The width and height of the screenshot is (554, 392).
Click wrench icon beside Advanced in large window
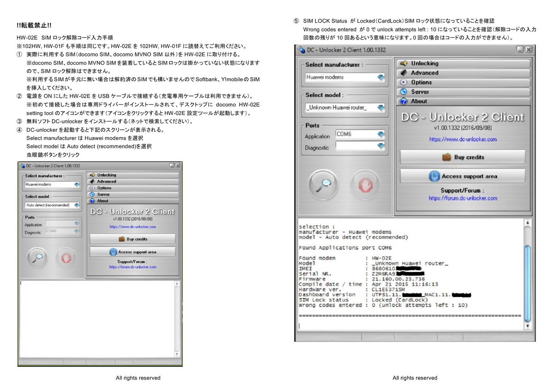(x=403, y=73)
